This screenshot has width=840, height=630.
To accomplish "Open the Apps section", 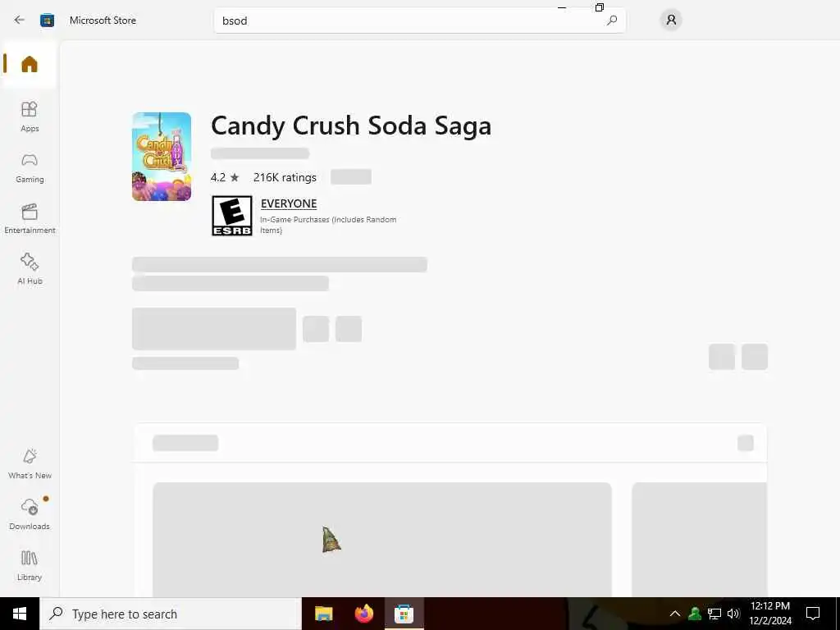I will pyautogui.click(x=30, y=116).
